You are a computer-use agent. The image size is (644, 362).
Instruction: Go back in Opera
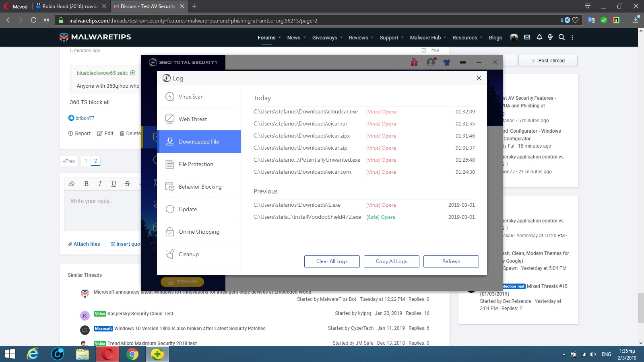(8, 20)
